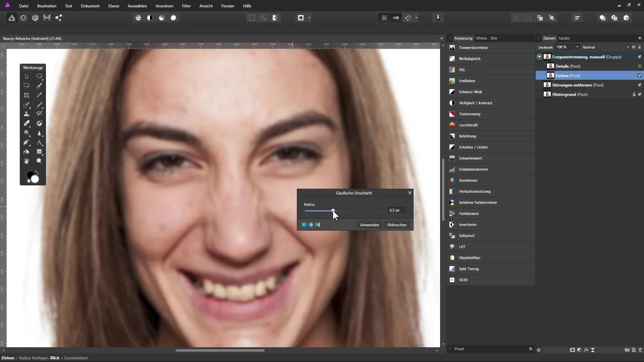Viewport: 644px width, 362px height.
Task: Select the Color Picker eyedropper tool
Action: pos(39,95)
